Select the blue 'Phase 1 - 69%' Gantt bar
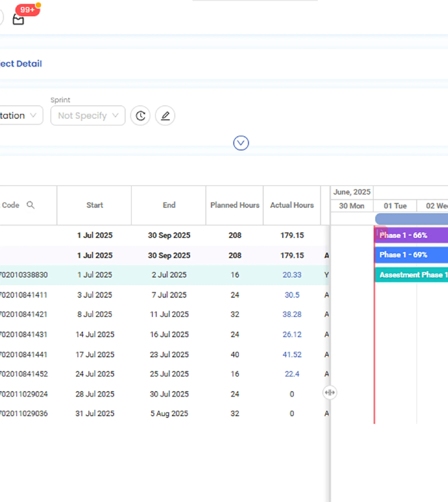The width and height of the screenshot is (448, 502). point(411,255)
